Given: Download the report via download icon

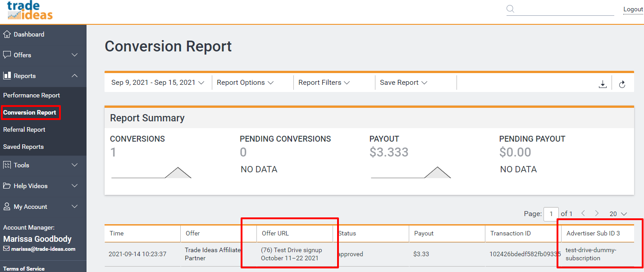Looking at the screenshot, I should (603, 84).
